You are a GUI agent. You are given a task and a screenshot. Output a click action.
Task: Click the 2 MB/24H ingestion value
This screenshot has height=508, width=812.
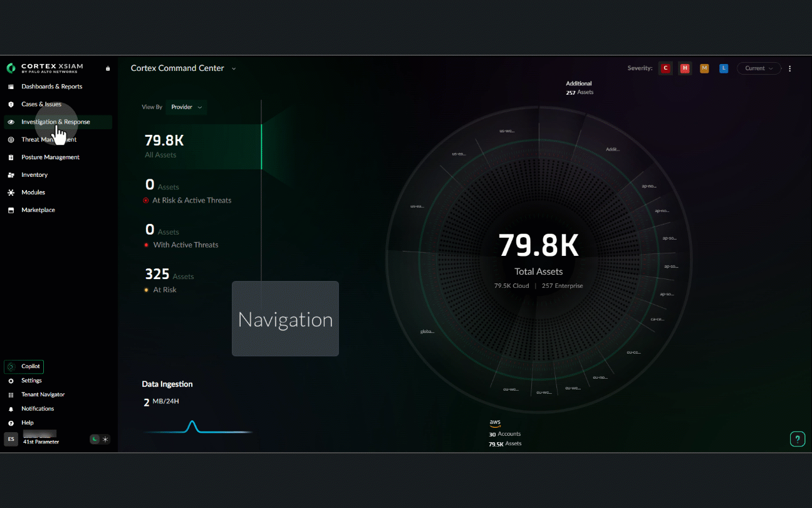coord(162,402)
